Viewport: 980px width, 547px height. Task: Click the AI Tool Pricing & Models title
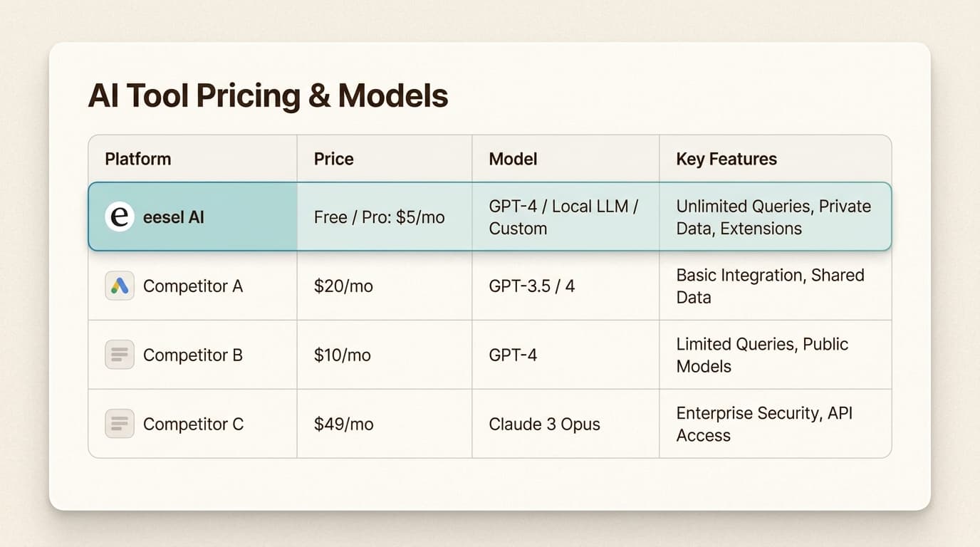(268, 95)
